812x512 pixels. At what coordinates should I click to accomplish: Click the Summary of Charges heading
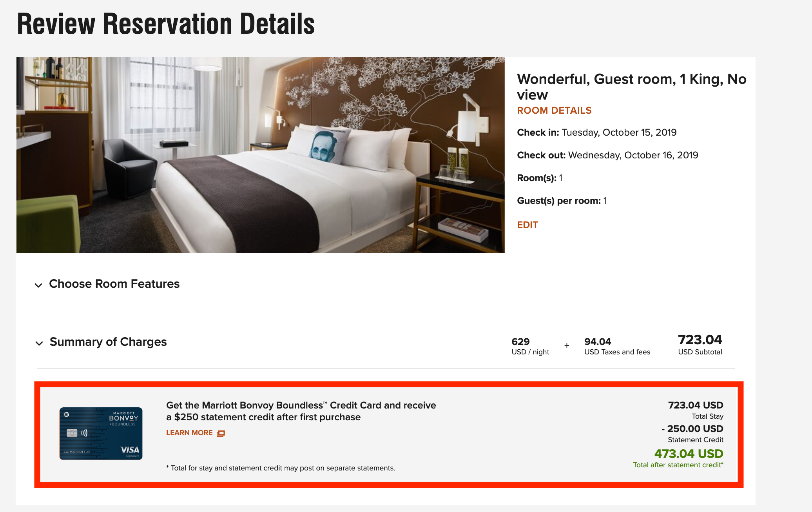pos(108,342)
